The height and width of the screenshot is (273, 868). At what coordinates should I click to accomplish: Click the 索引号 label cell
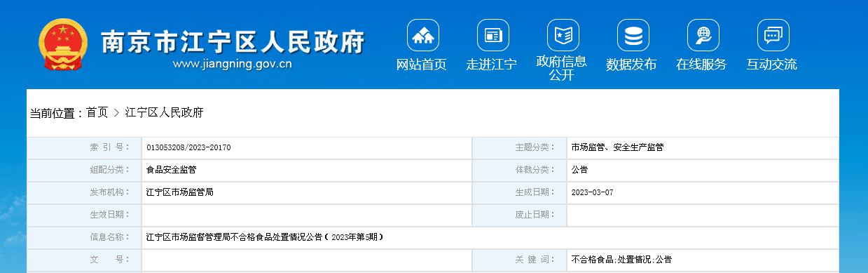[84, 148]
